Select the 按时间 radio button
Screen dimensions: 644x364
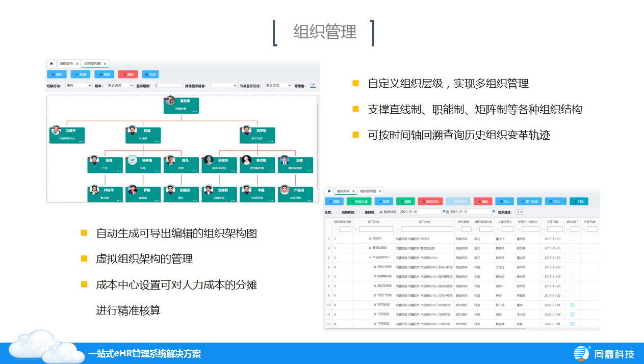[362, 212]
